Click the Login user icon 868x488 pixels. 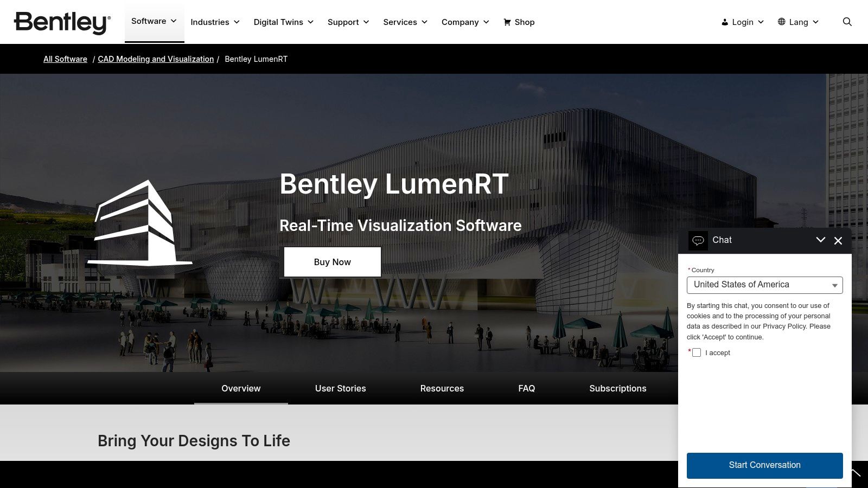[x=724, y=22]
